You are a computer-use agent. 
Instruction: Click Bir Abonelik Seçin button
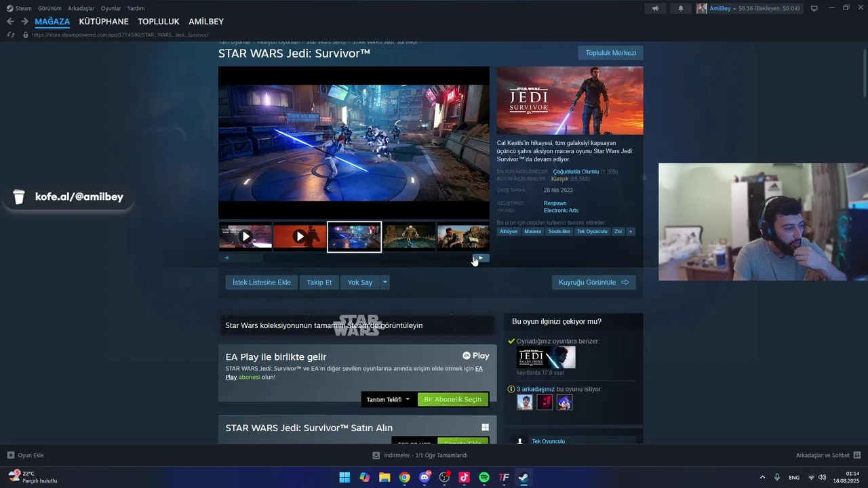click(x=453, y=399)
